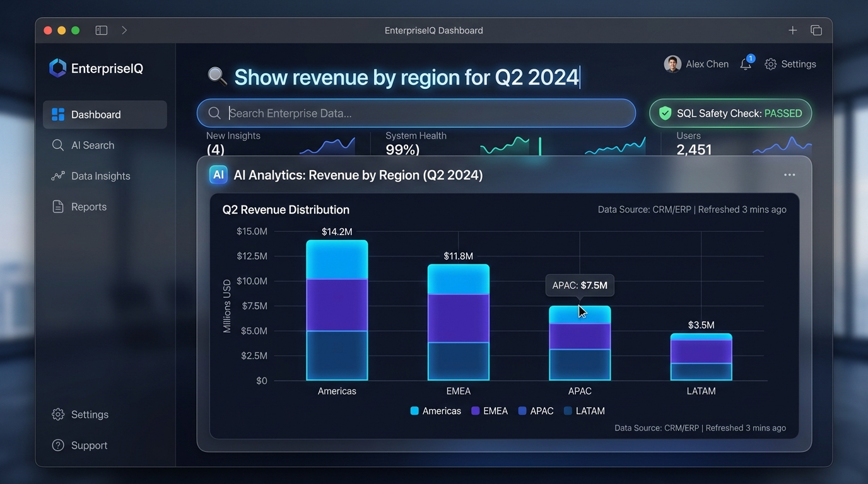868x484 pixels.
Task: Click the System Health 99% metric
Action: click(416, 144)
